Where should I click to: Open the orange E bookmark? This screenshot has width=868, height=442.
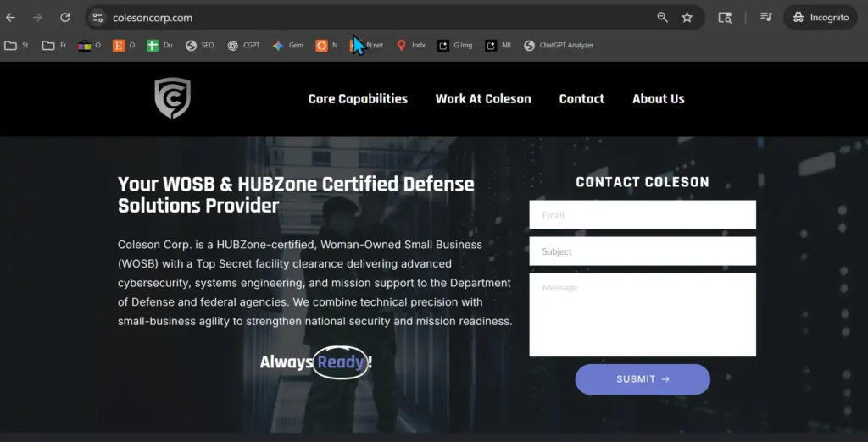[x=124, y=46]
